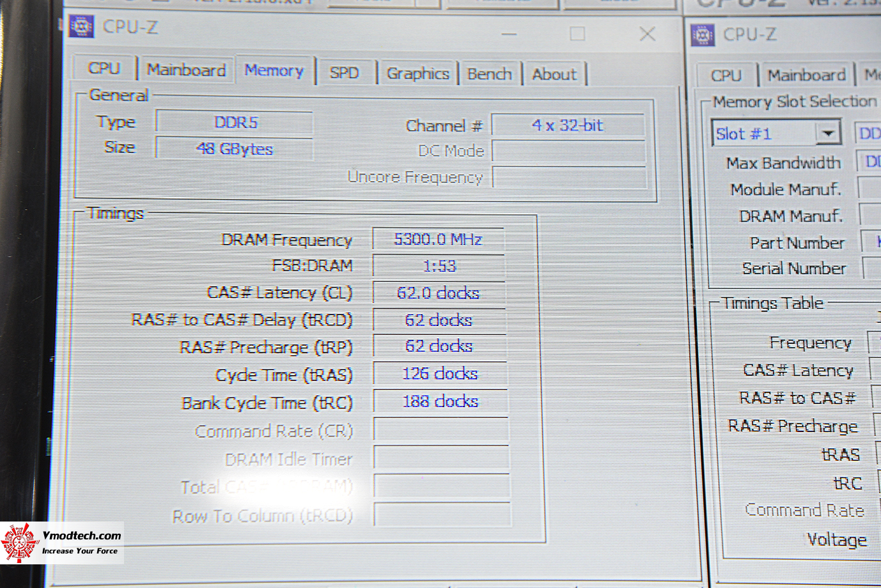Close the CPU-Z Memory window
881x588 pixels.
[647, 34]
